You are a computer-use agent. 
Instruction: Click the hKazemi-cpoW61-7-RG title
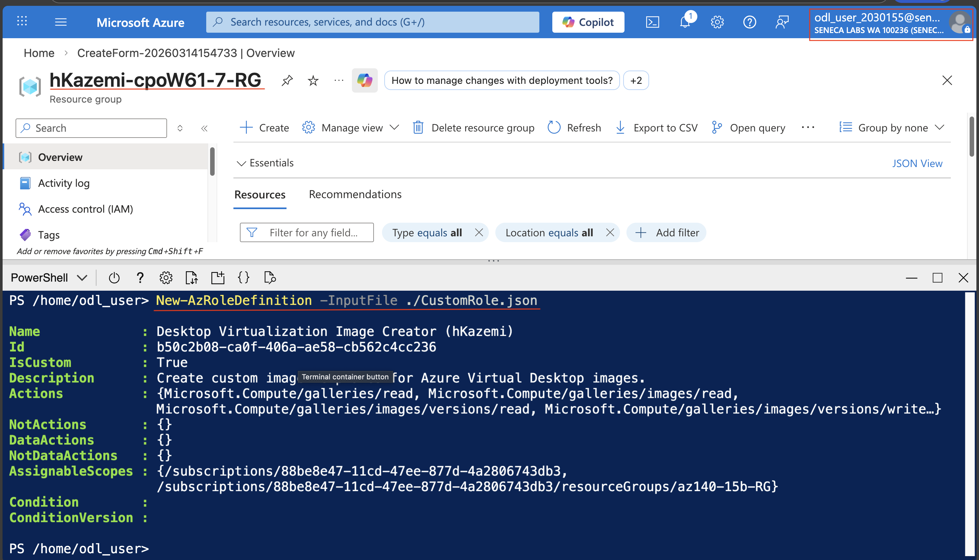coord(155,80)
